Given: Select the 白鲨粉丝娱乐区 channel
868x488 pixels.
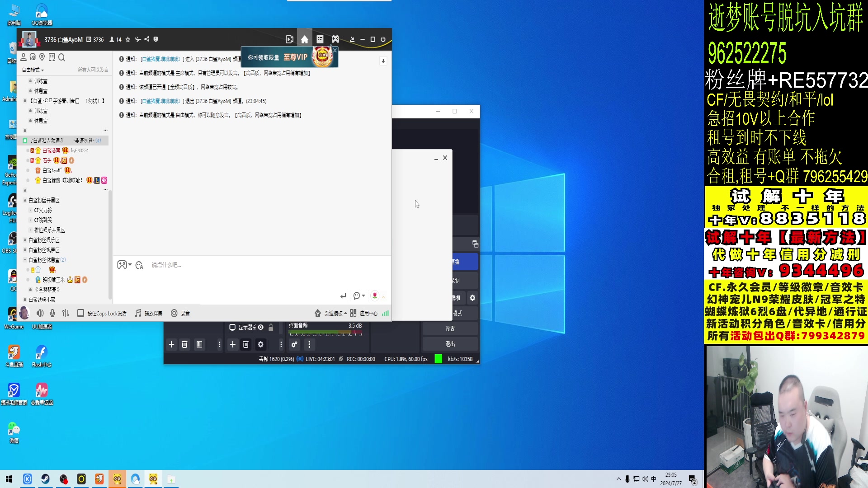Looking at the screenshot, I should pos(44,240).
